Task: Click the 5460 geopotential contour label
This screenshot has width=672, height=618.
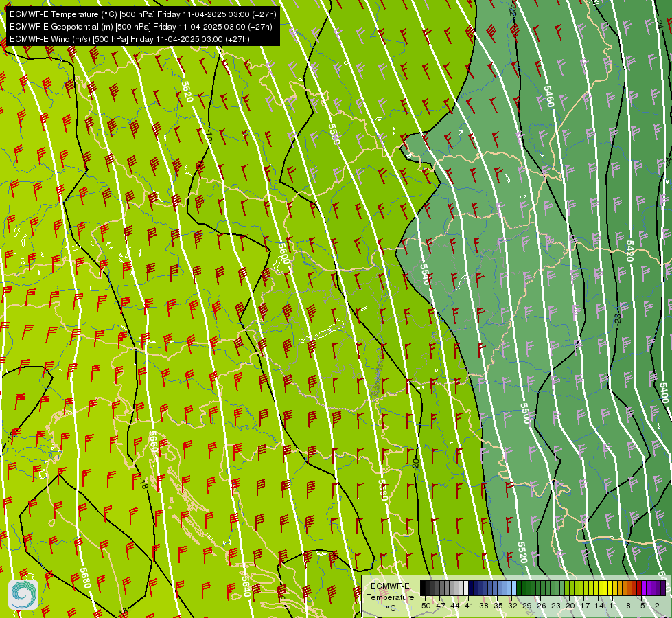Action: pos(549,97)
